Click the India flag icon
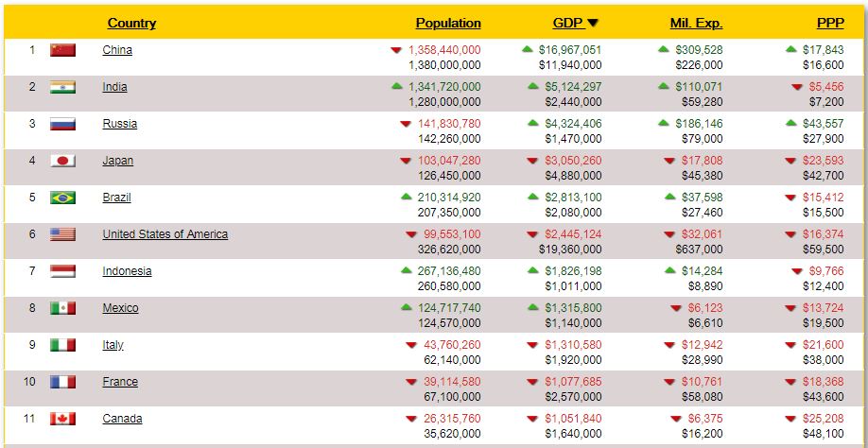The height and width of the screenshot is (448, 868). coord(62,87)
